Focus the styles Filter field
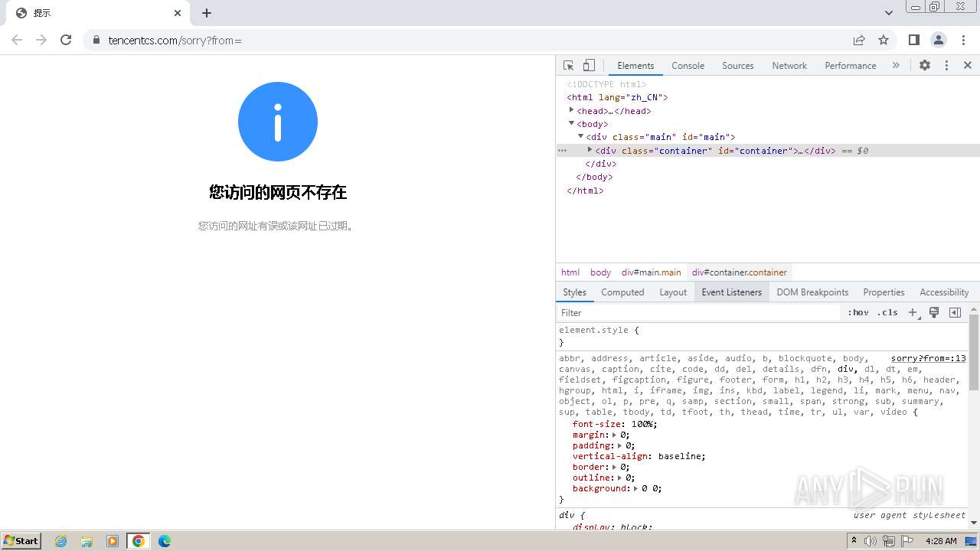Image resolution: width=980 pixels, height=551 pixels. pyautogui.click(x=698, y=312)
